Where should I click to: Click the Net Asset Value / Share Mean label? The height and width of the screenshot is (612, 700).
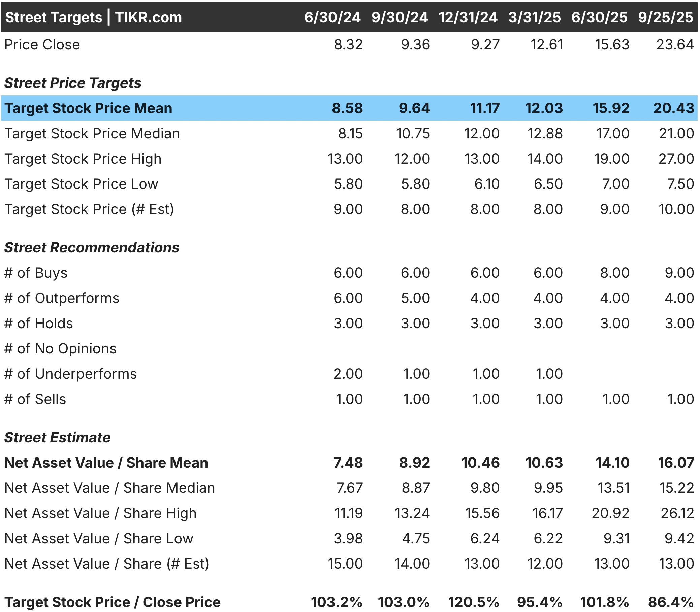click(106, 463)
